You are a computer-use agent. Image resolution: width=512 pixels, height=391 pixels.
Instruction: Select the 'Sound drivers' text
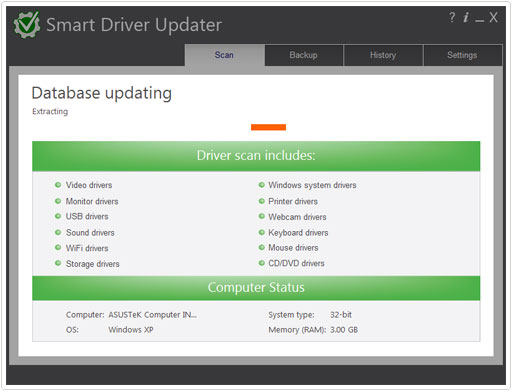pyautogui.click(x=90, y=233)
